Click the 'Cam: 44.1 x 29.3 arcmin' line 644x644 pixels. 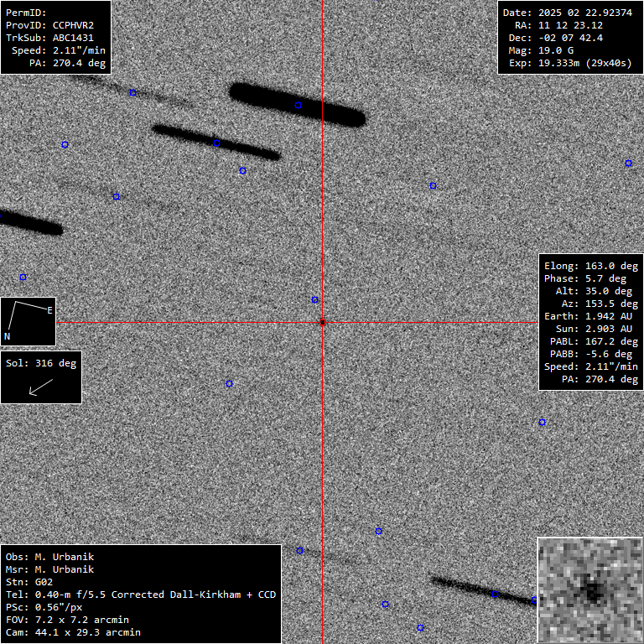pyautogui.click(x=73, y=632)
